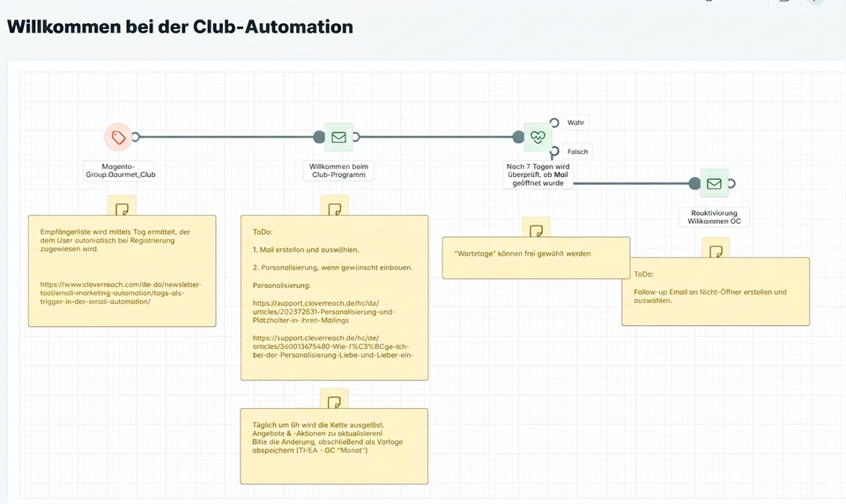Select the Empfängerliste wird mittels Tag note
Image resolution: width=846 pixels, height=504 pixels.
click(122, 271)
